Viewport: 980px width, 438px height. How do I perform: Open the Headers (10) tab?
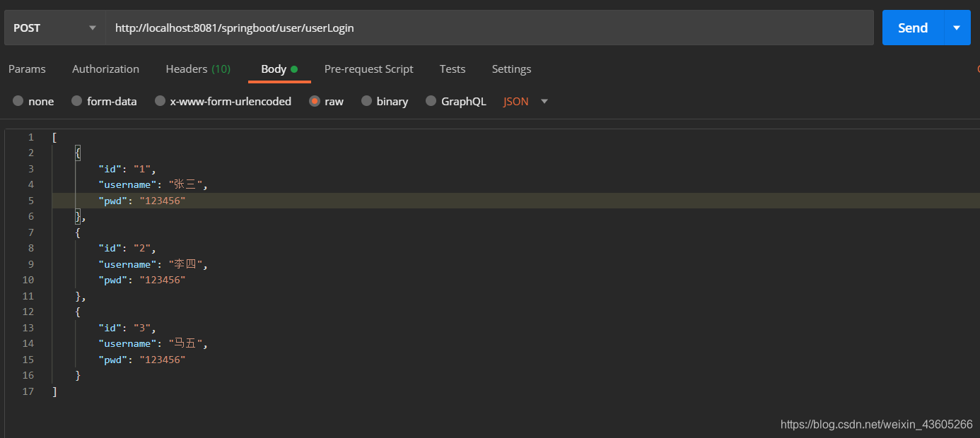click(x=198, y=69)
